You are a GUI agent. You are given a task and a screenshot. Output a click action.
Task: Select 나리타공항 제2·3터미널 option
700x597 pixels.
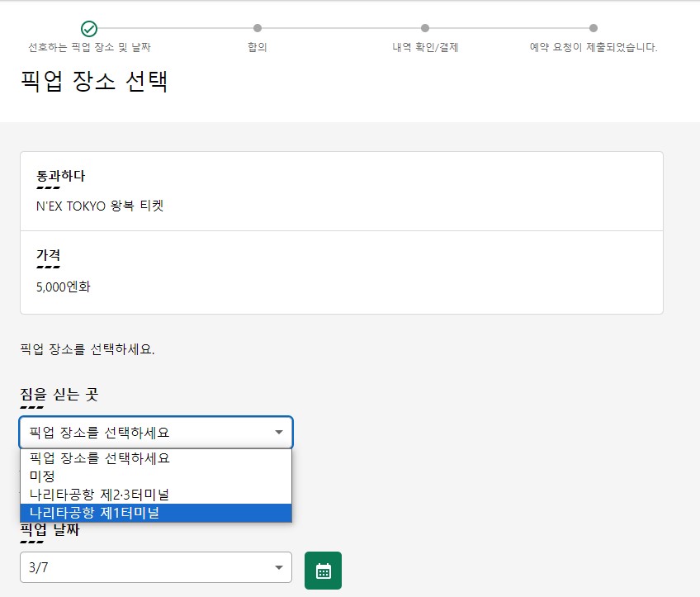click(x=156, y=495)
